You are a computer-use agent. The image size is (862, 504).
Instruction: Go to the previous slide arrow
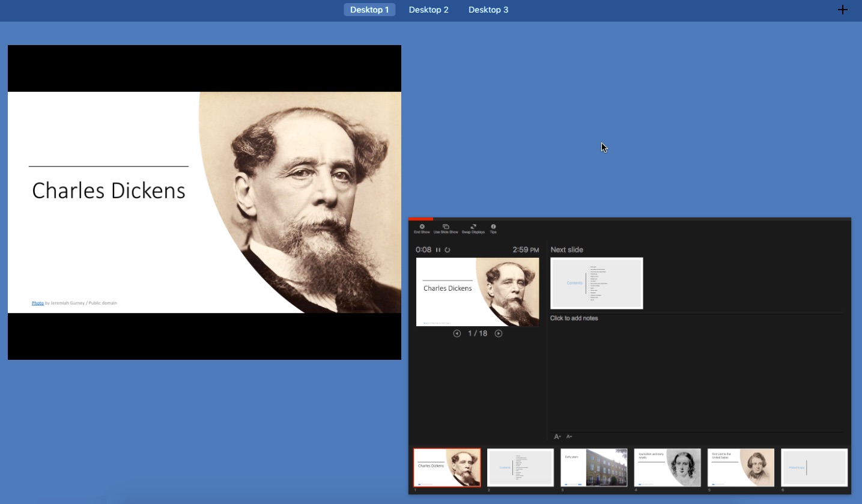457,333
